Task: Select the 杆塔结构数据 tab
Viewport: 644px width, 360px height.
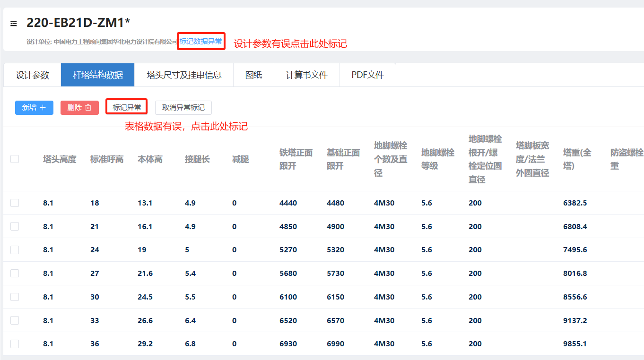Action: 98,75
